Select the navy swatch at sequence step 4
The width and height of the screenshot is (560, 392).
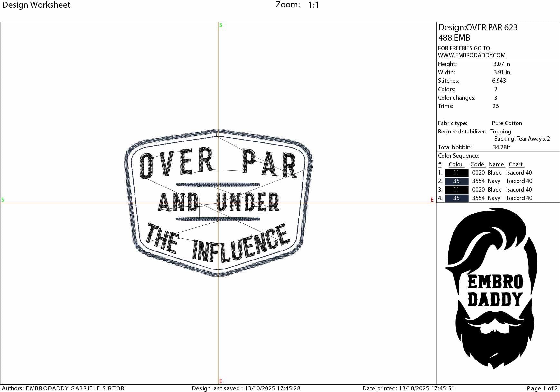coord(456,198)
